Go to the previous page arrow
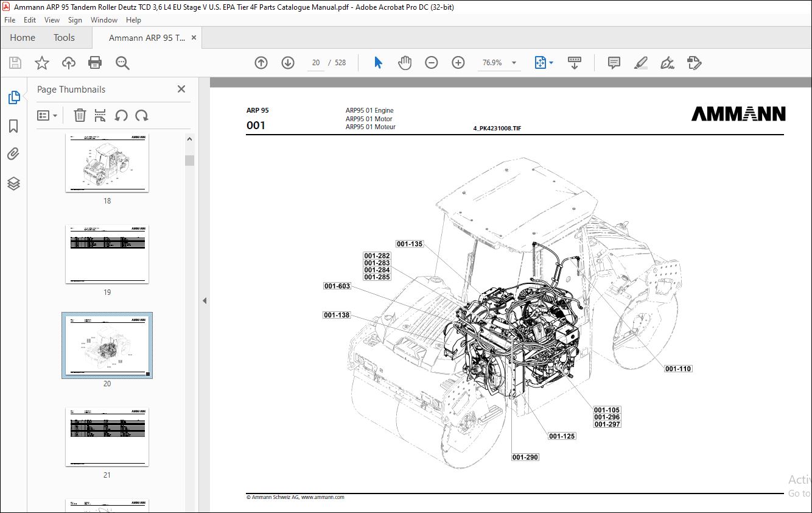 pos(261,63)
